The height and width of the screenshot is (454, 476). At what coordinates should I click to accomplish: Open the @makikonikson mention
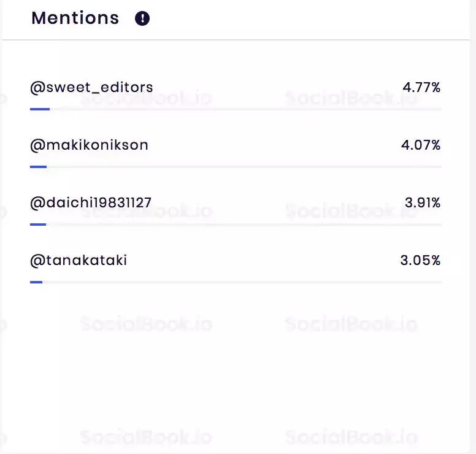(x=89, y=145)
